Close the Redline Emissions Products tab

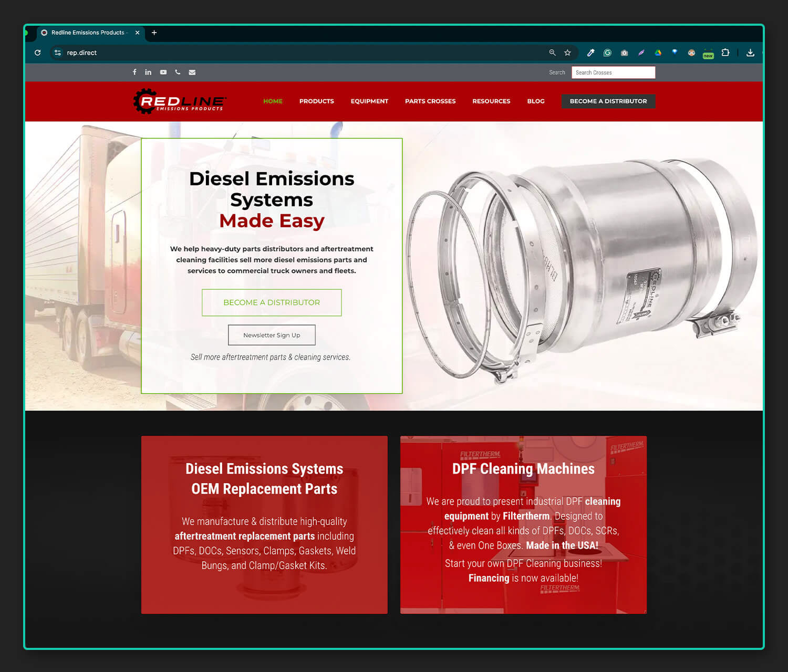[137, 33]
